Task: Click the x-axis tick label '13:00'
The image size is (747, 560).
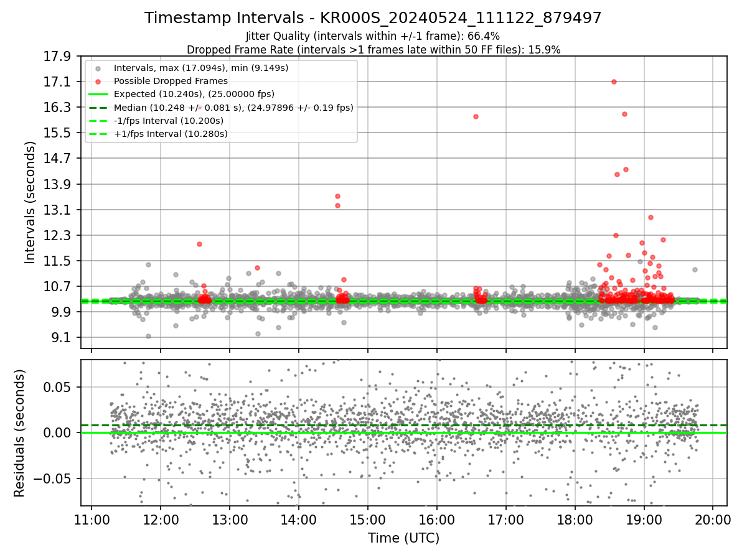Action: (230, 519)
